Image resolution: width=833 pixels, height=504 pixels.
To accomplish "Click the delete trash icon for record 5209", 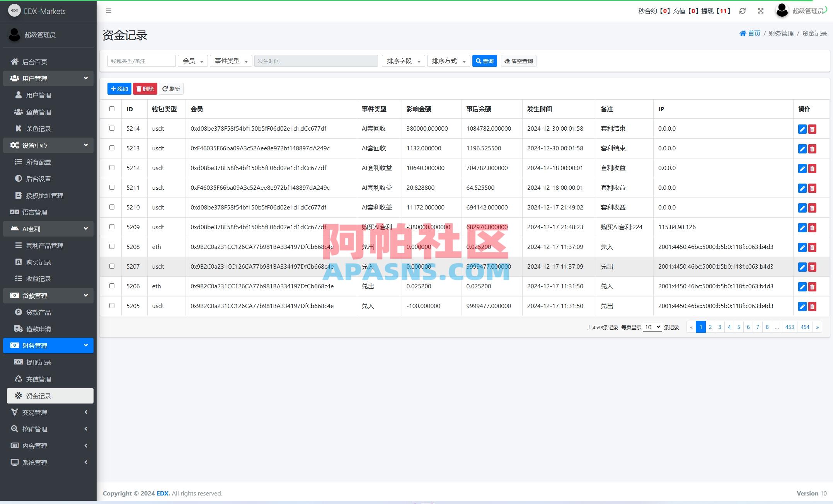I will point(813,228).
